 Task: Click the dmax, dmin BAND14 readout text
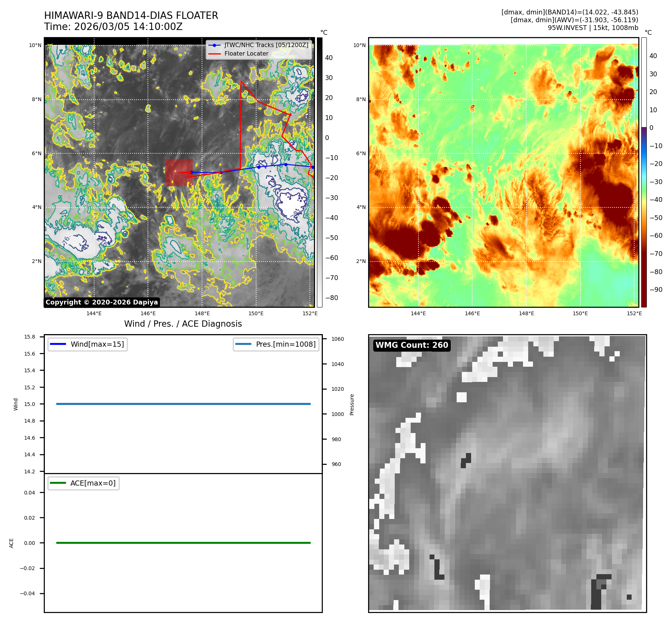[569, 12]
